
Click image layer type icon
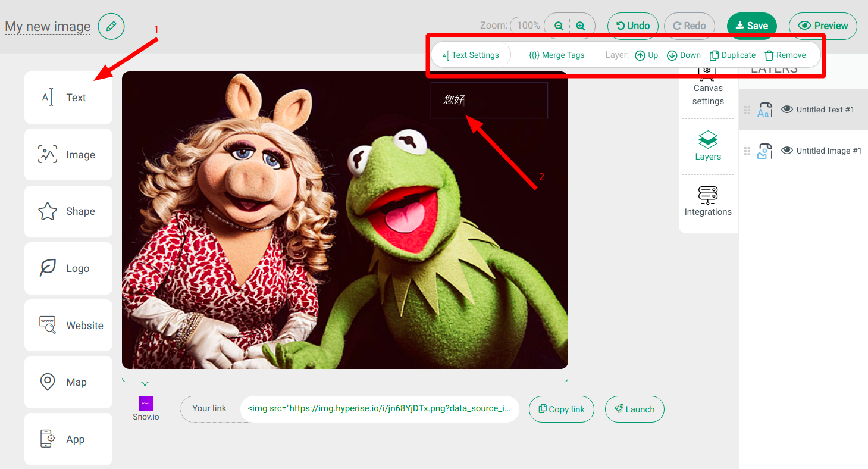coord(764,151)
